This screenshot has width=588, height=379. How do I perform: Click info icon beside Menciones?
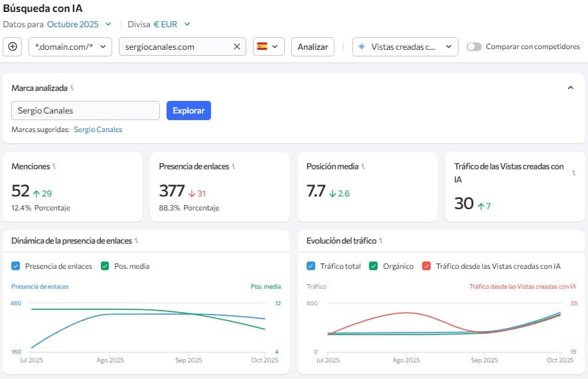pyautogui.click(x=54, y=167)
